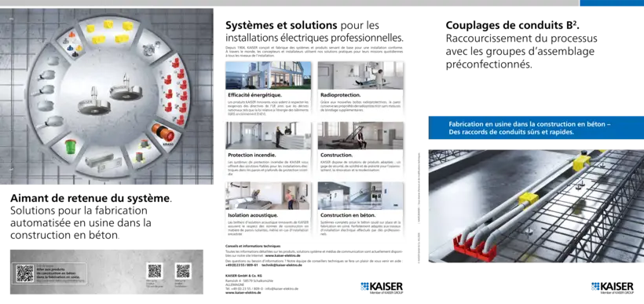Click the technik@kaiser-elektro.de email address

[282, 266]
